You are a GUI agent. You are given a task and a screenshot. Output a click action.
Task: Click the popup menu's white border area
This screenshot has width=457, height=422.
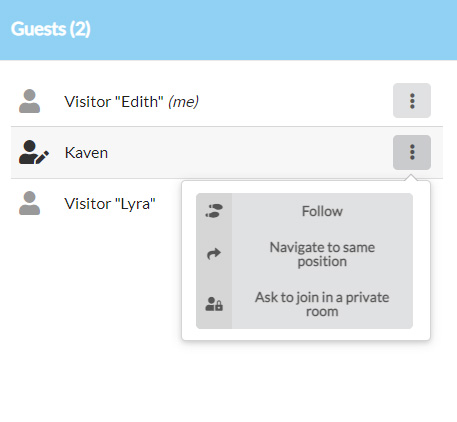pyautogui.click(x=189, y=261)
